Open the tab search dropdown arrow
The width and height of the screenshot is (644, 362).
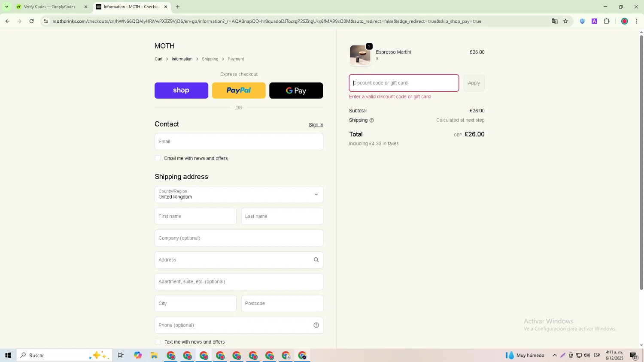(6, 7)
